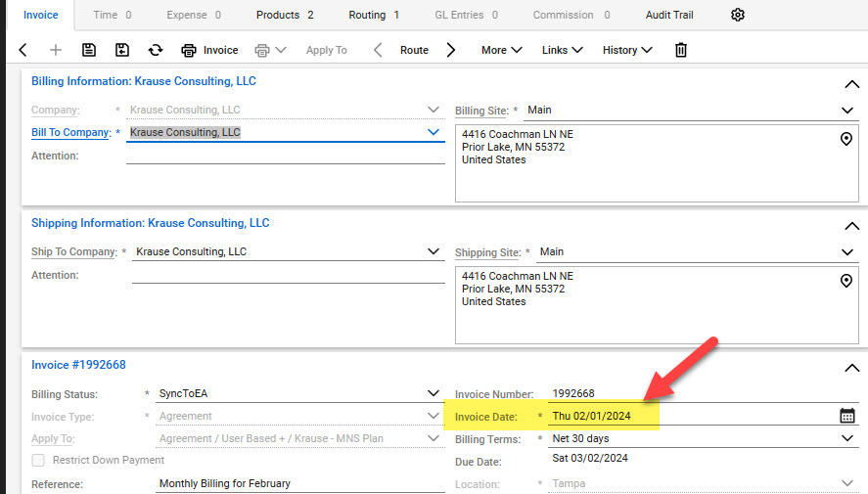Click the Route toolbar label
The image size is (868, 494).
[x=414, y=50]
